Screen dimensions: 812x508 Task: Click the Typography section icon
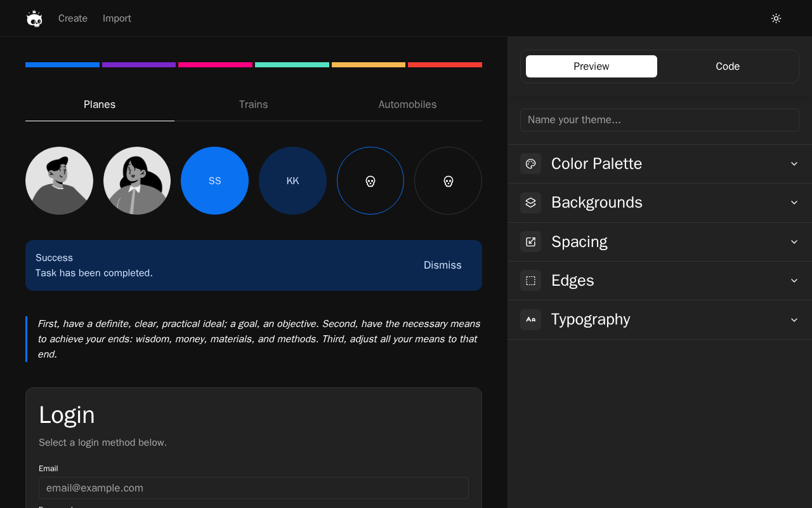(531, 319)
